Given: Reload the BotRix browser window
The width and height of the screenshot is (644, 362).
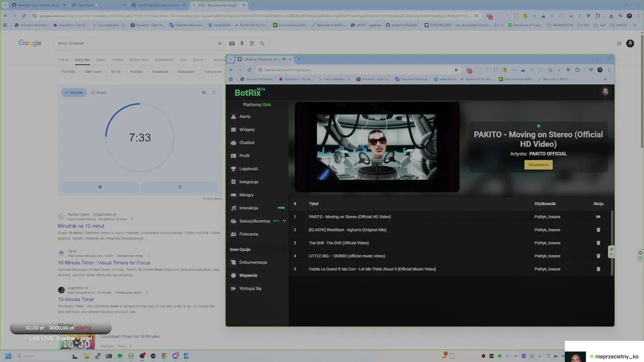Looking at the screenshot, I should (x=249, y=70).
